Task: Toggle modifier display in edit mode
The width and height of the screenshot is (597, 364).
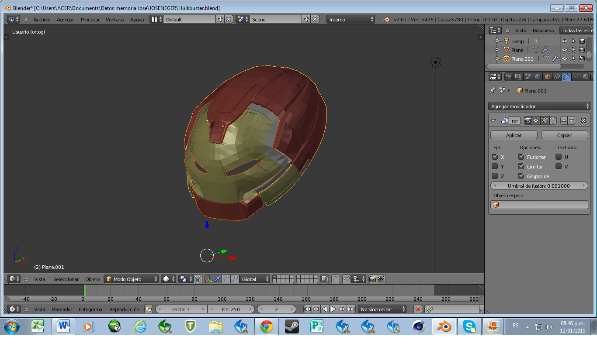Action: coord(544,120)
